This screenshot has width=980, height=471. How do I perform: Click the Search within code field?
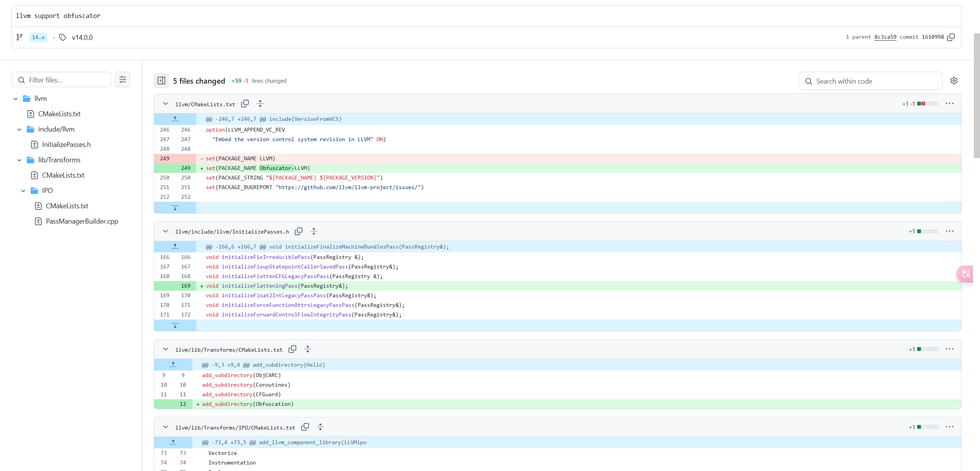pyautogui.click(x=870, y=81)
